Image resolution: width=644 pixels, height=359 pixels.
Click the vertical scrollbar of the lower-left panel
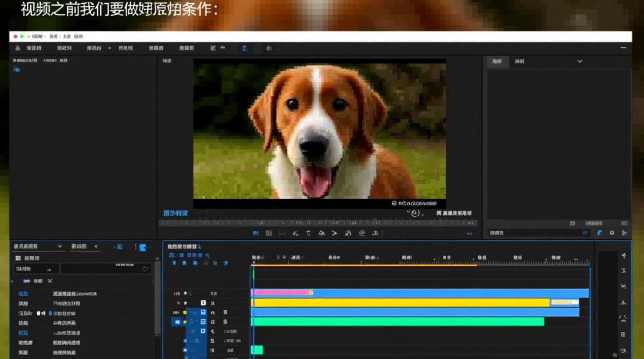click(157, 298)
